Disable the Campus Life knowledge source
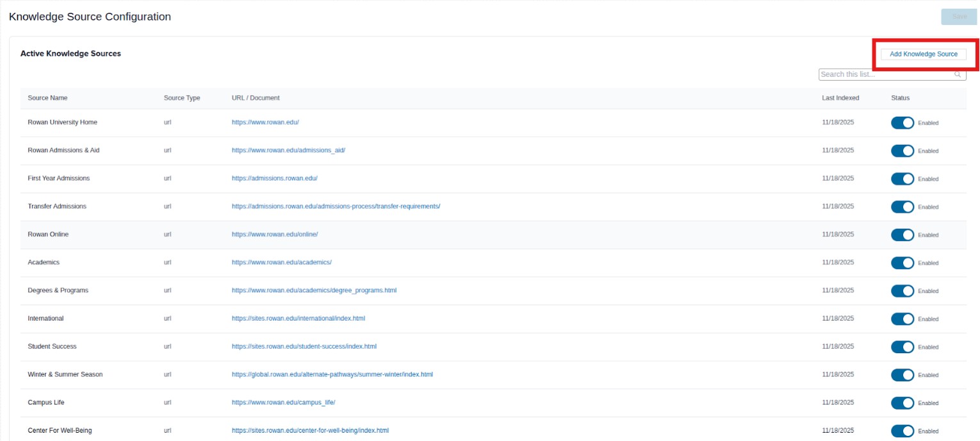Image resolution: width=980 pixels, height=441 pixels. click(902, 403)
